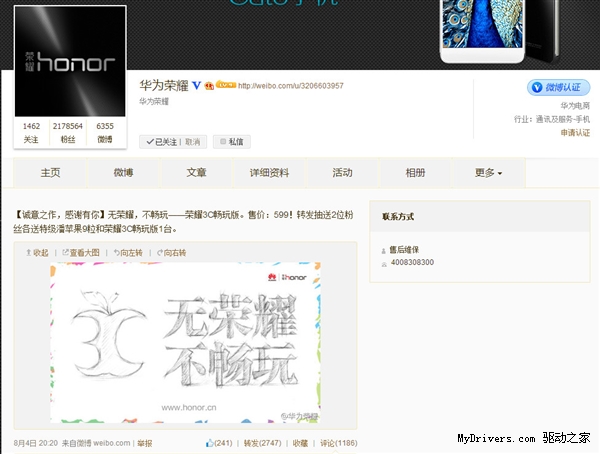Switch to the 主页 tab
This screenshot has width=600, height=454.
[50, 173]
